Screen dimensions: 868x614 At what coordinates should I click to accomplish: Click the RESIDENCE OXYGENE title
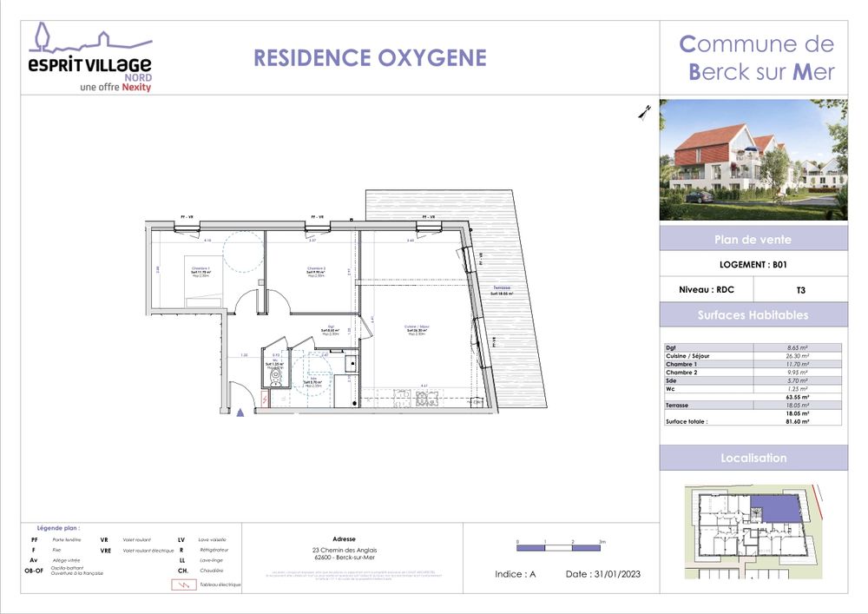point(370,58)
